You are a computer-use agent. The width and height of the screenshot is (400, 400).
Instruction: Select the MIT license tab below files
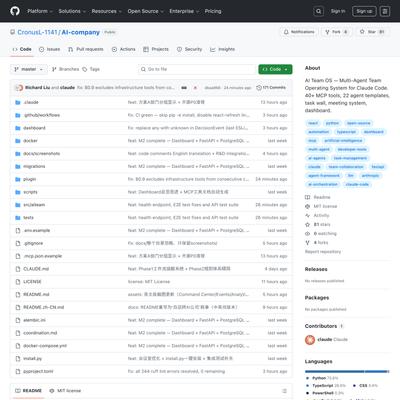65,391
